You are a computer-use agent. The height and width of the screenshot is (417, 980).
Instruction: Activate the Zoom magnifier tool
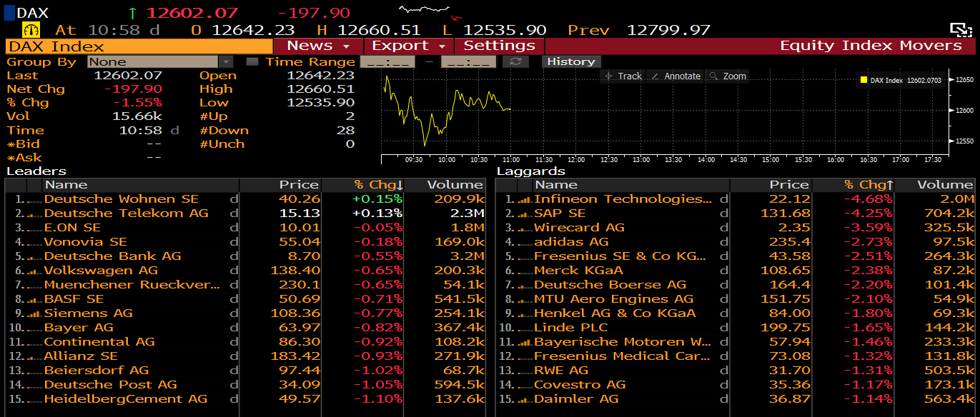(728, 76)
